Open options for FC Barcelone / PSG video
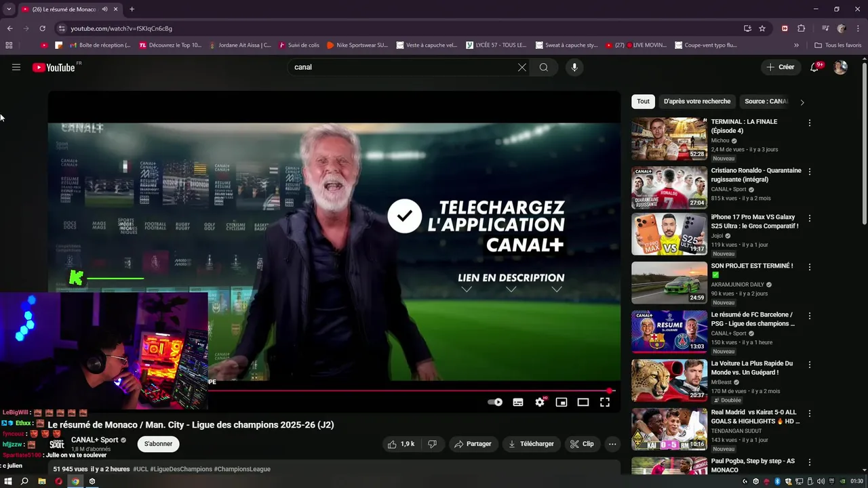This screenshot has height=488, width=868. tap(809, 316)
